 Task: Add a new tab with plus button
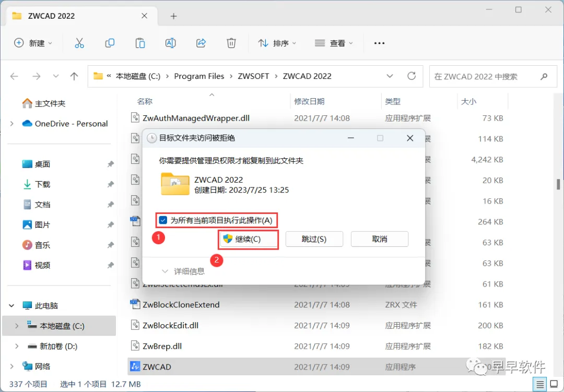pyautogui.click(x=174, y=16)
